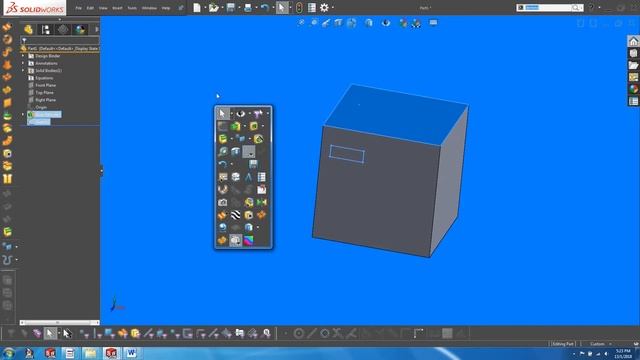Open the Display Style dropdown in heads-up toolbar
This screenshot has width=640, height=360.
[x=369, y=23]
